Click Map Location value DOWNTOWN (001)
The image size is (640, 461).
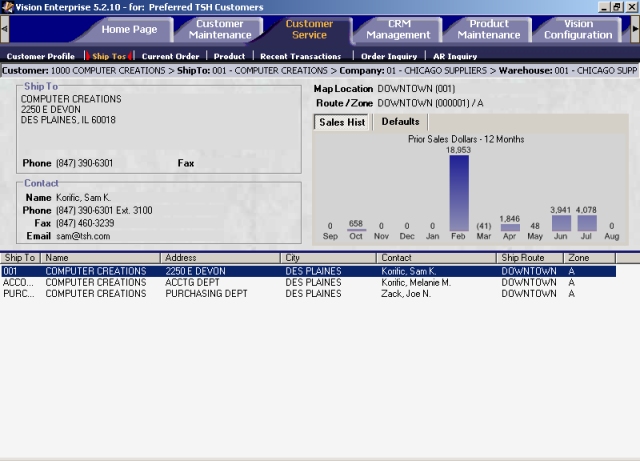pos(416,89)
